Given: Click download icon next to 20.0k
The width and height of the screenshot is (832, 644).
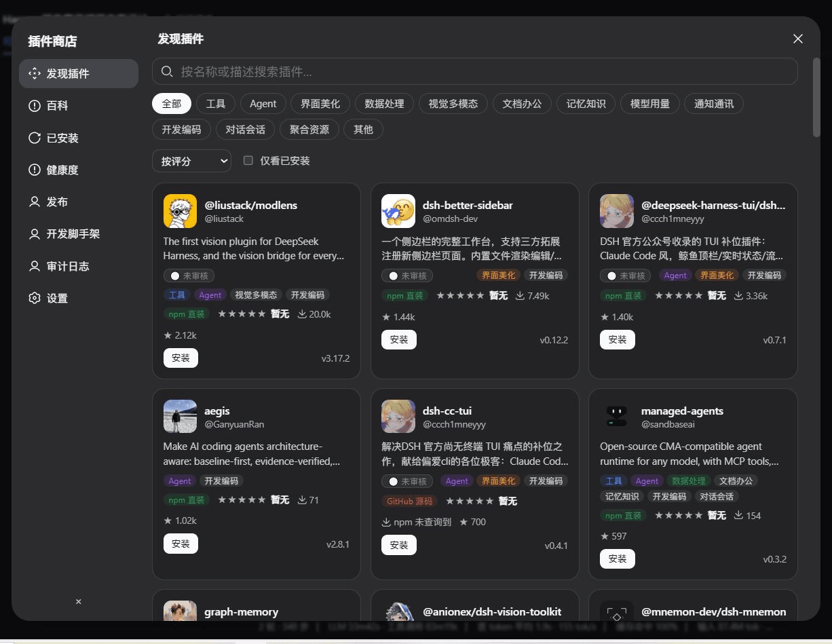Looking at the screenshot, I should click(x=302, y=314).
